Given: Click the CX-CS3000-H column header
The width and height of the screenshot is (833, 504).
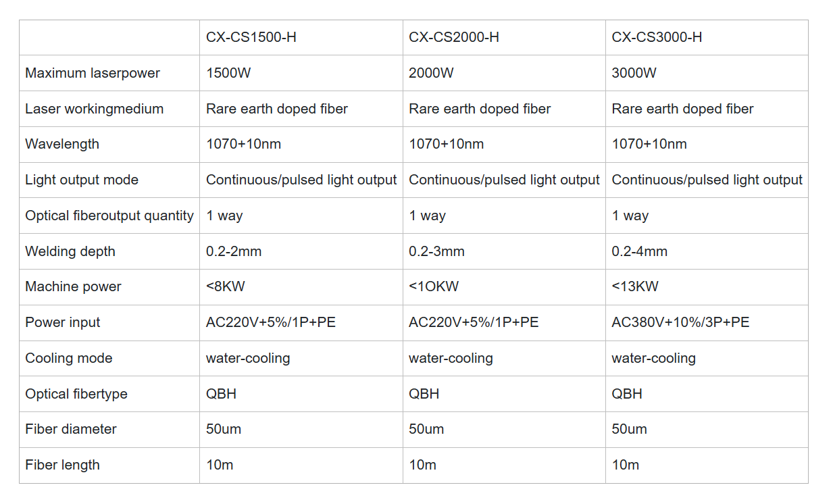Looking at the screenshot, I should [x=657, y=37].
